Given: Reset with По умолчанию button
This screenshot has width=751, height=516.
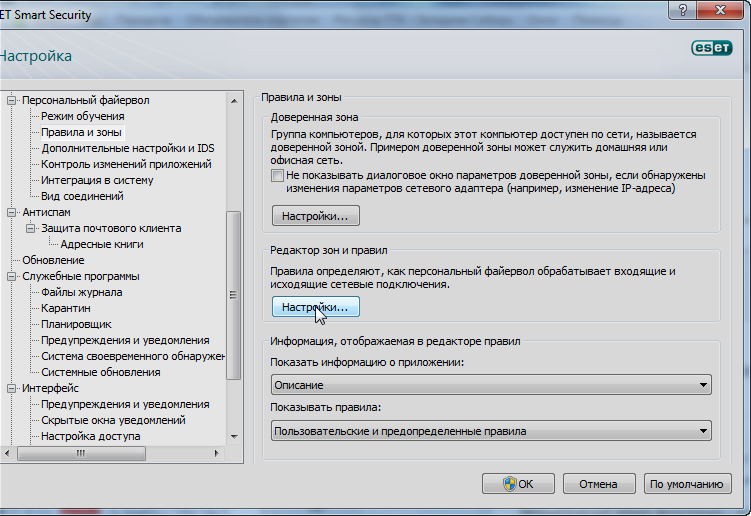Looking at the screenshot, I should (687, 484).
